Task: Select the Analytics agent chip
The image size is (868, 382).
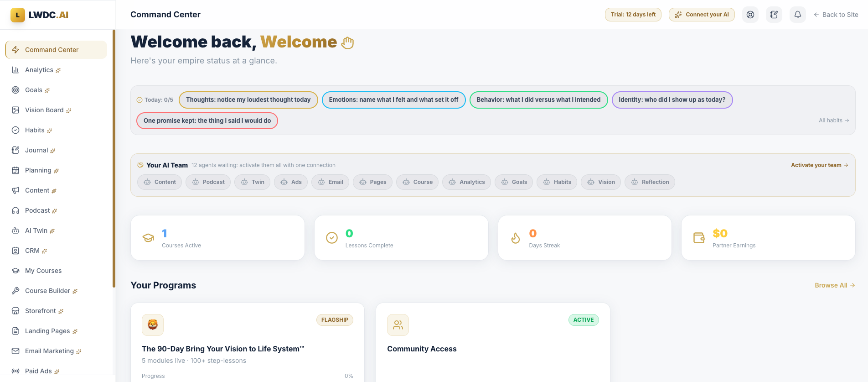Action: 466,182
